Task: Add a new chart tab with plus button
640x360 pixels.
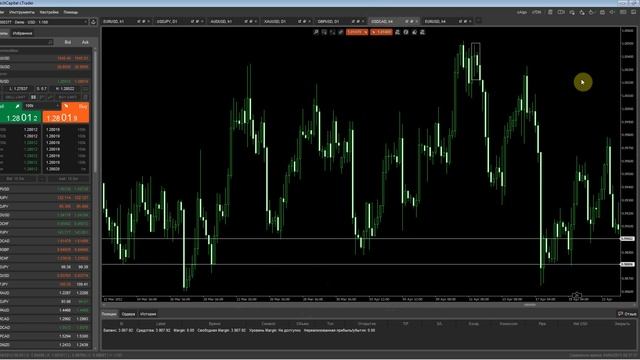Action: tap(479, 21)
